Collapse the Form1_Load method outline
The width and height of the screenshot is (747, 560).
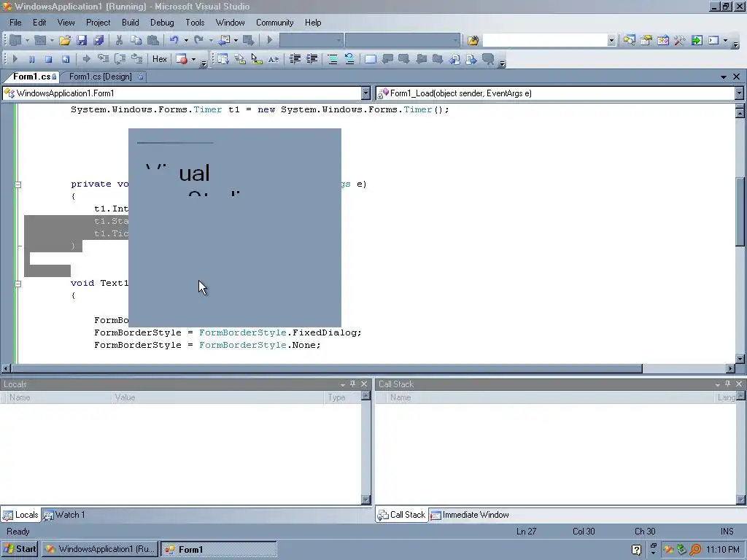pyautogui.click(x=18, y=184)
